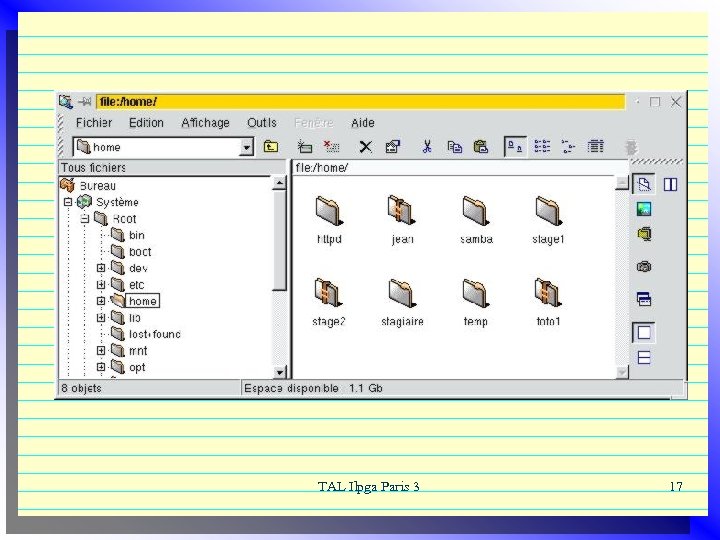The height and width of the screenshot is (540, 720).
Task: Select the single-pane layout icon
Action: point(644,332)
